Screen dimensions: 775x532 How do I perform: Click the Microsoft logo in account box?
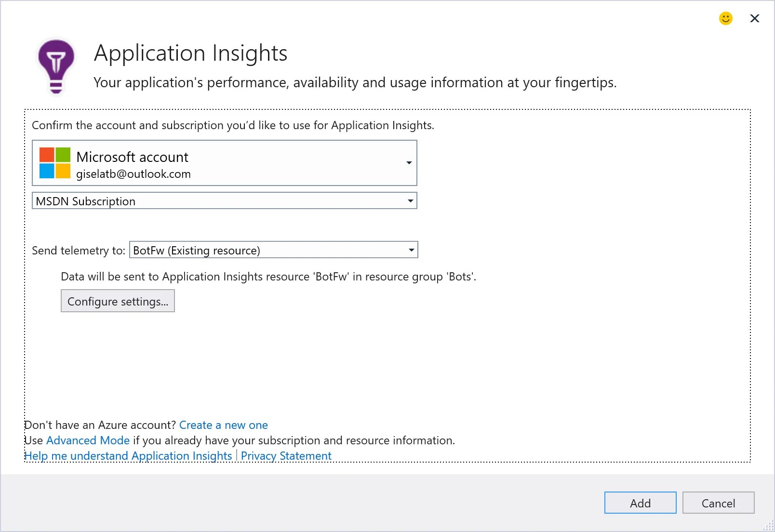pos(55,163)
